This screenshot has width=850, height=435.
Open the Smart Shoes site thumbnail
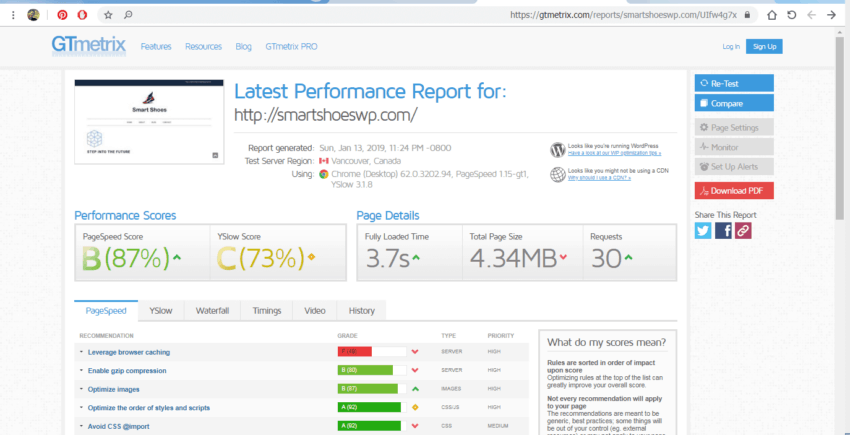149,122
